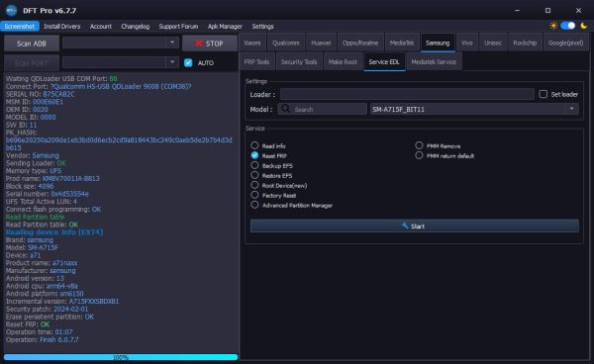Open the Install Drivers menu
This screenshot has width=594, height=364.
(61, 26)
